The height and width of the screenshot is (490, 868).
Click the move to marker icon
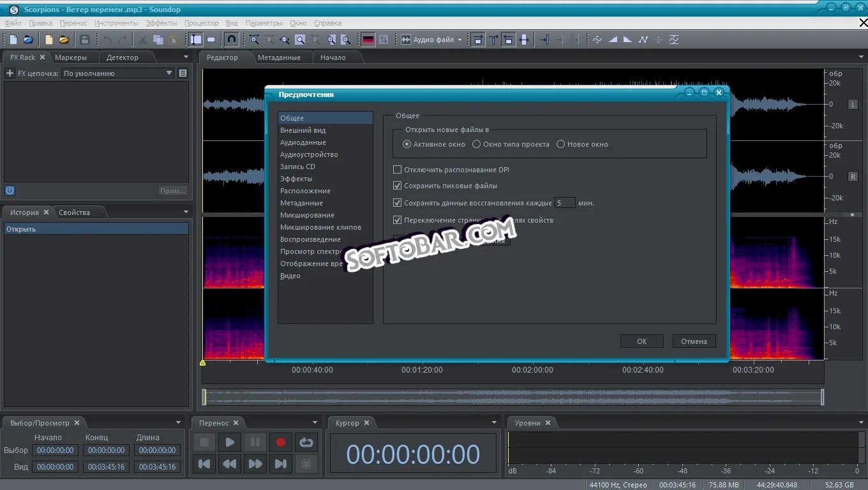(544, 40)
